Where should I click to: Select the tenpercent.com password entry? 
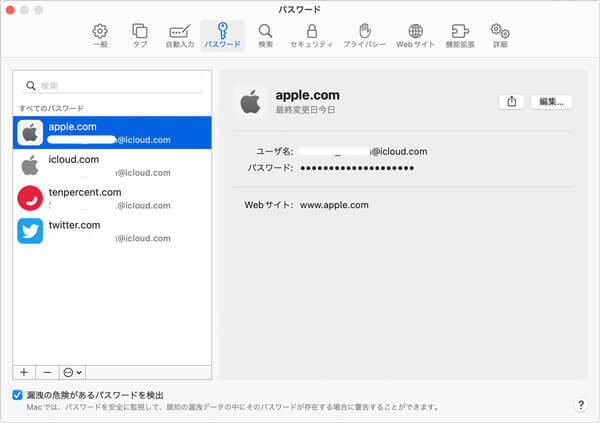(112, 198)
